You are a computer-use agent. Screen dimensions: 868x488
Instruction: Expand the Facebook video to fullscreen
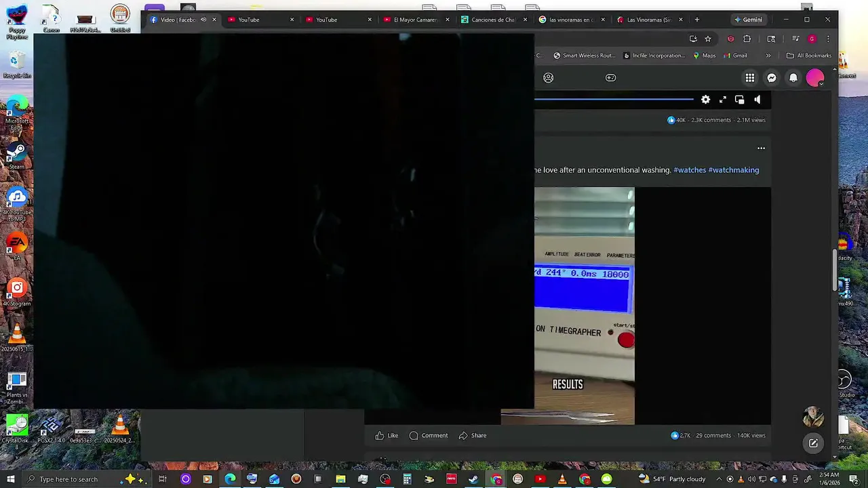point(723,100)
